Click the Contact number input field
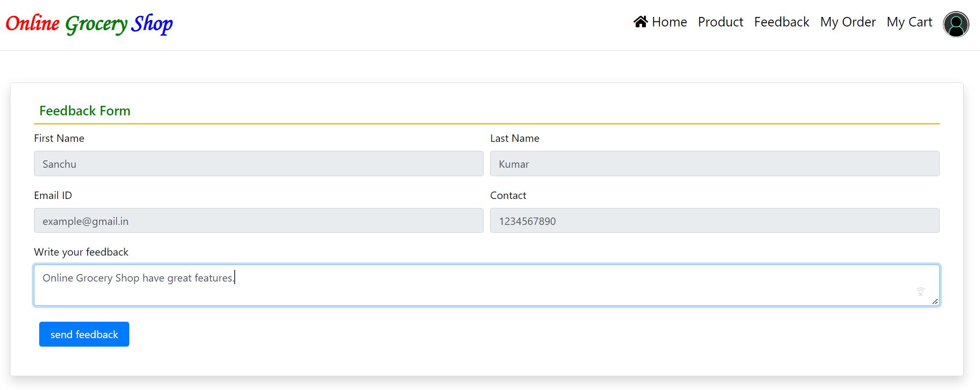 click(x=714, y=221)
